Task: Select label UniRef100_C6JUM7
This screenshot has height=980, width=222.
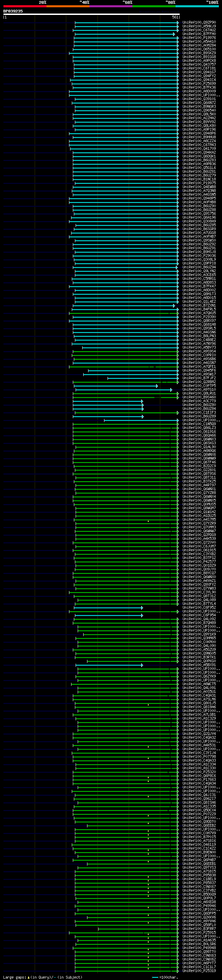Action: [x=199, y=546]
